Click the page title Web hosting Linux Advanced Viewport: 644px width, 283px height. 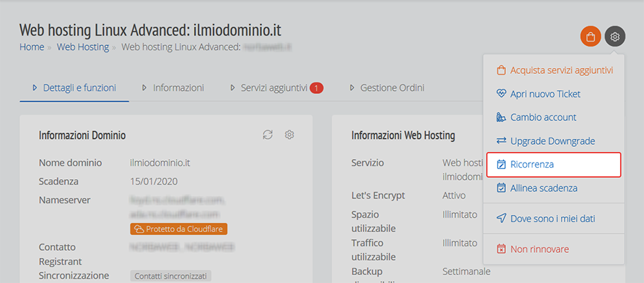click(150, 30)
